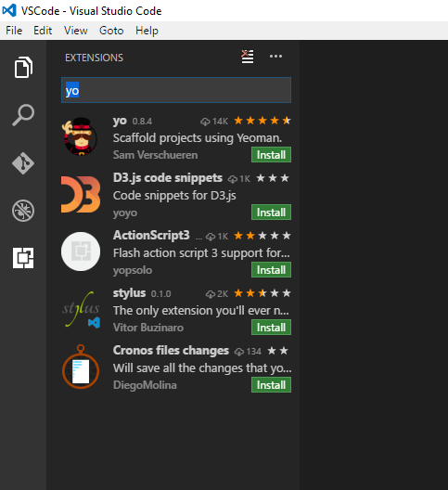Select the 'yo' extension title

120,121
